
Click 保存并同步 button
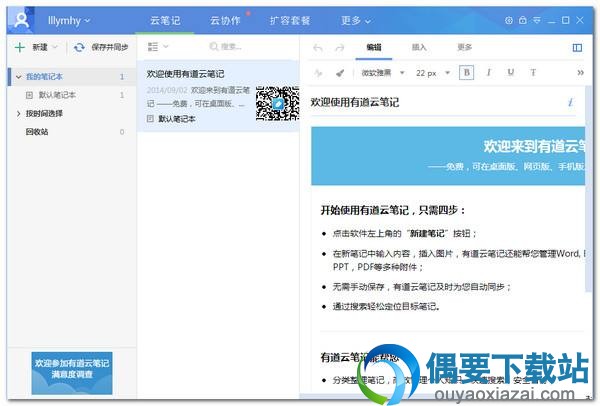[x=109, y=47]
